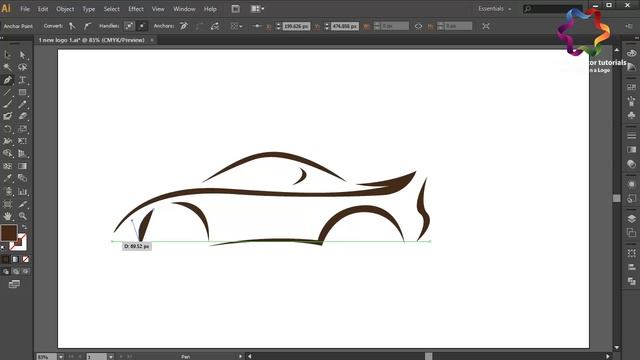Screen dimensions: 640x360
Task: Select the Gradient tool
Action: tap(23, 166)
